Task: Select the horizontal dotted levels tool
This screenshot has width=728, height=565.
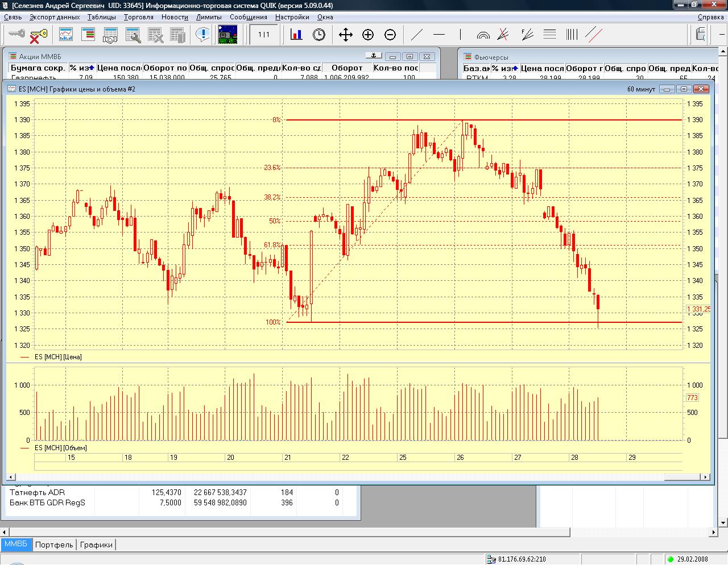Action: (x=549, y=35)
